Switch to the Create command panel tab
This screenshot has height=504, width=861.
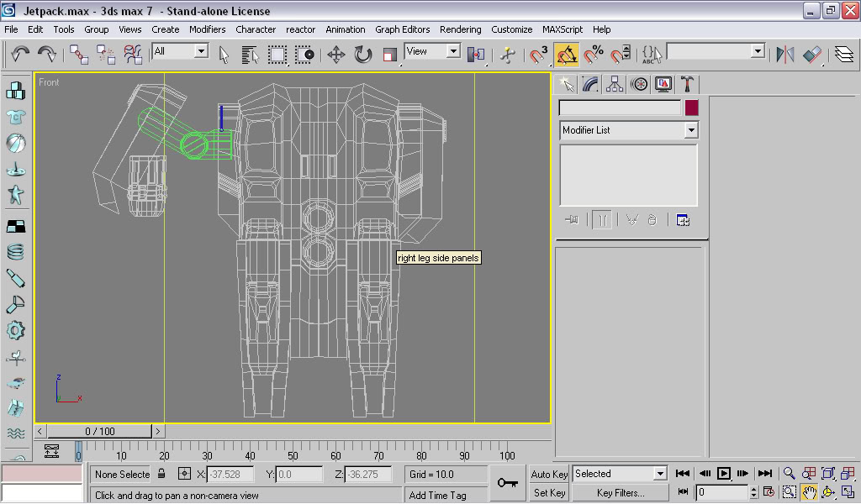[x=567, y=84]
